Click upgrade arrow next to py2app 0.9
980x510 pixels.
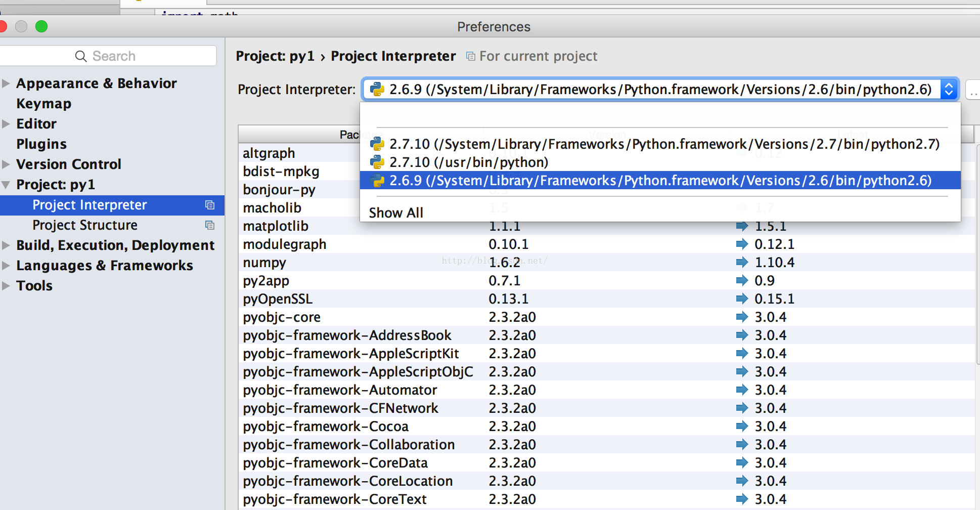coord(742,280)
